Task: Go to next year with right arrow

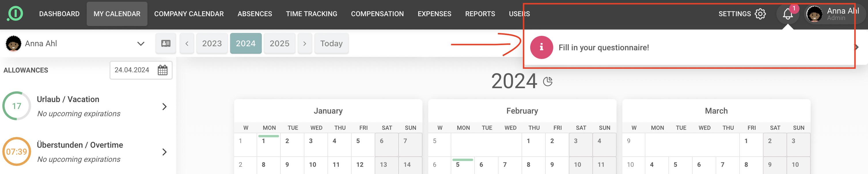Action: (305, 43)
